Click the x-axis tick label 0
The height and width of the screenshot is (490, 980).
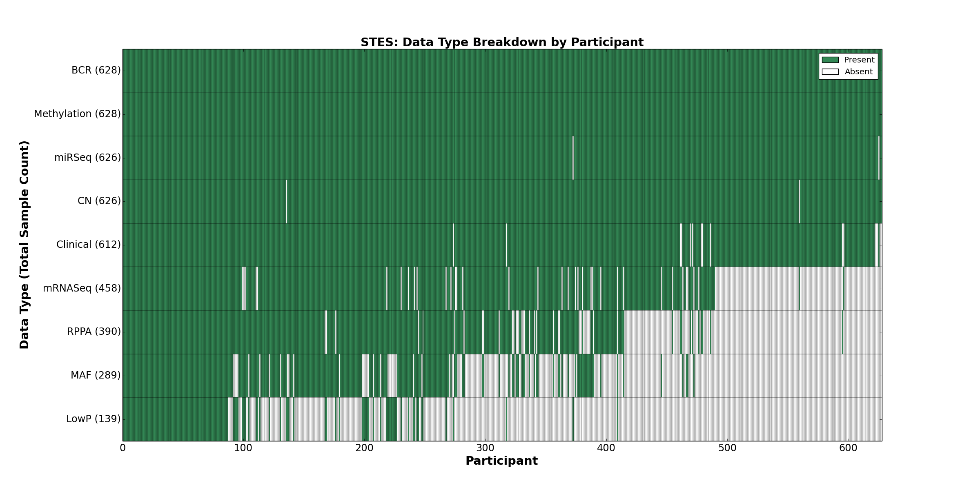coord(123,448)
